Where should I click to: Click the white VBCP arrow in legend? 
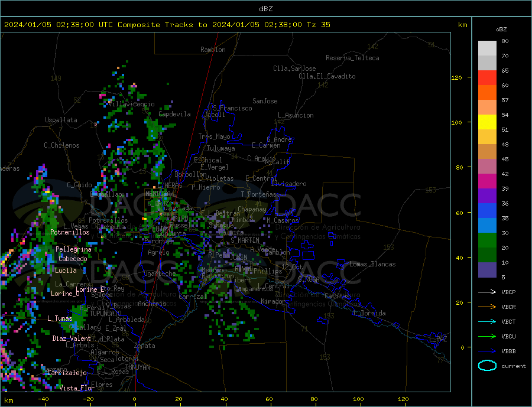488,292
